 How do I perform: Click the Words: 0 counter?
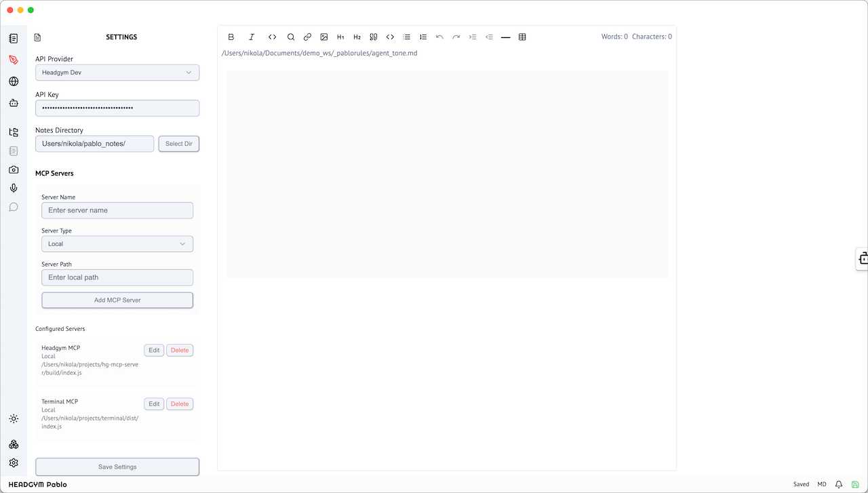(x=614, y=37)
